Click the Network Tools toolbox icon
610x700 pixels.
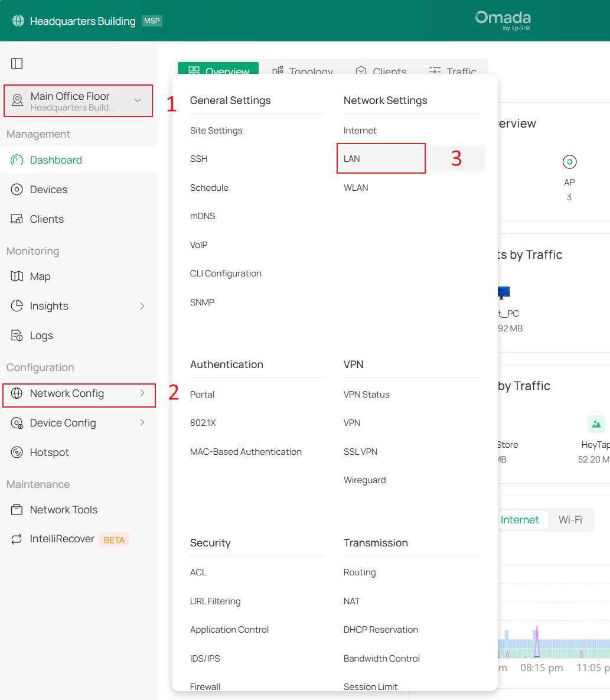point(17,510)
